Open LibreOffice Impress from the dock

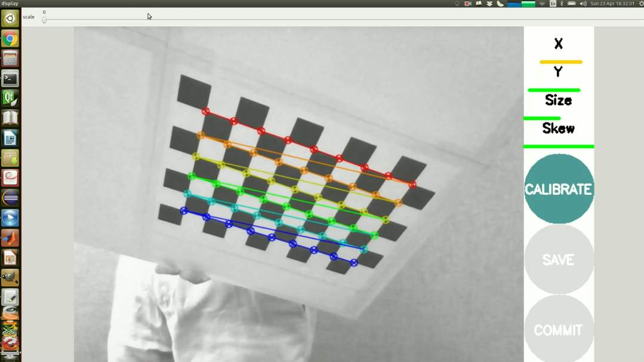[x=10, y=257]
